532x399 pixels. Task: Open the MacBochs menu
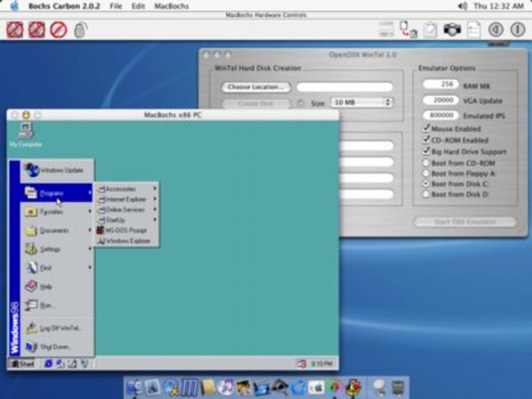pyautogui.click(x=172, y=6)
